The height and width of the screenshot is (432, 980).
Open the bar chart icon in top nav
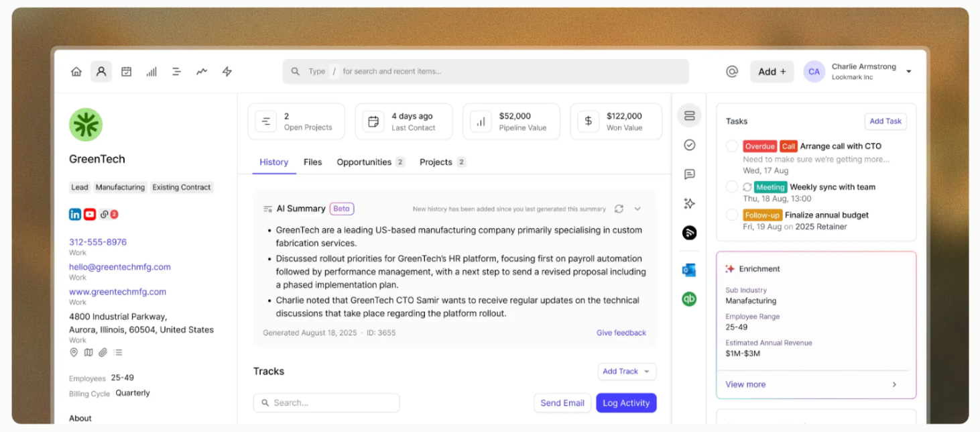[x=151, y=71]
